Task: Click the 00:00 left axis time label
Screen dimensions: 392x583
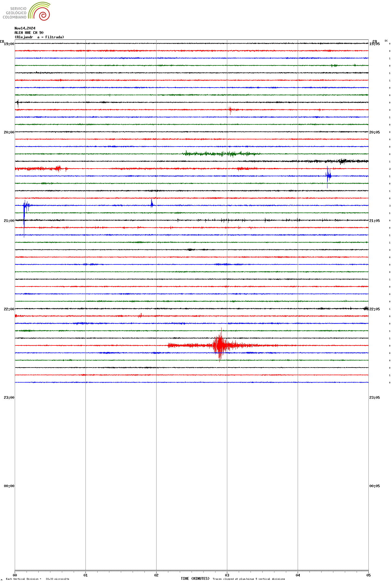Action: click(x=9, y=486)
